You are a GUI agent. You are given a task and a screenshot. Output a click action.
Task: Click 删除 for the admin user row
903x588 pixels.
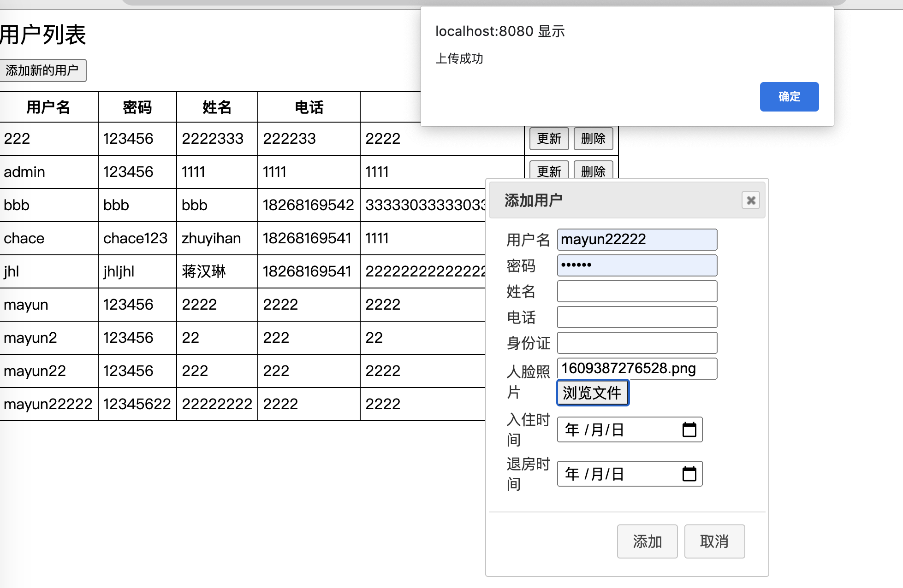click(x=593, y=171)
